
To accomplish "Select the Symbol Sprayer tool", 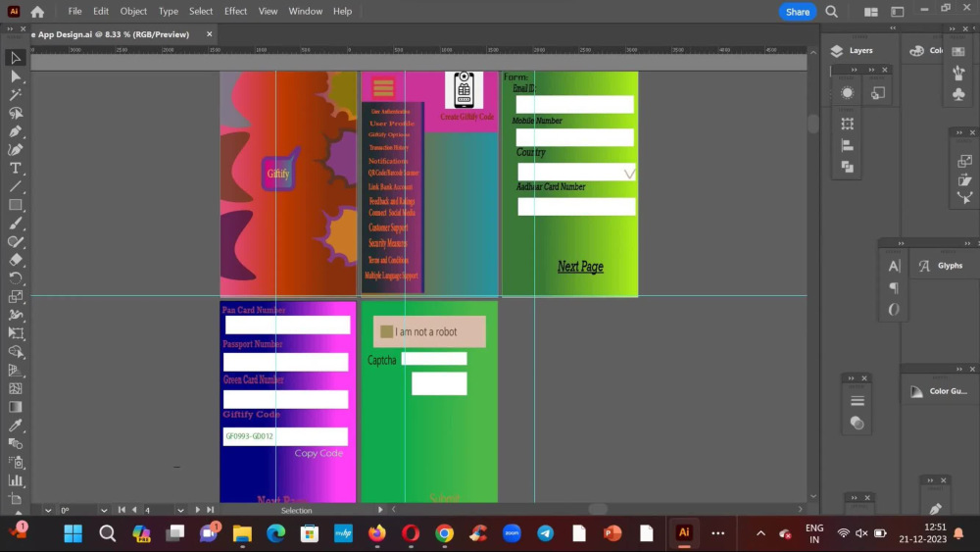I will coord(16,462).
